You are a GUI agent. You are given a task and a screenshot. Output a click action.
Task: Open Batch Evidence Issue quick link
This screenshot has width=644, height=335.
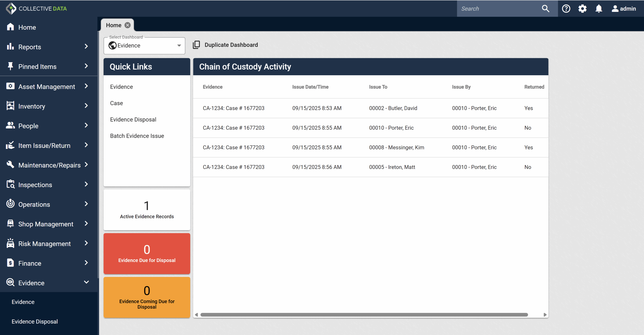click(137, 136)
